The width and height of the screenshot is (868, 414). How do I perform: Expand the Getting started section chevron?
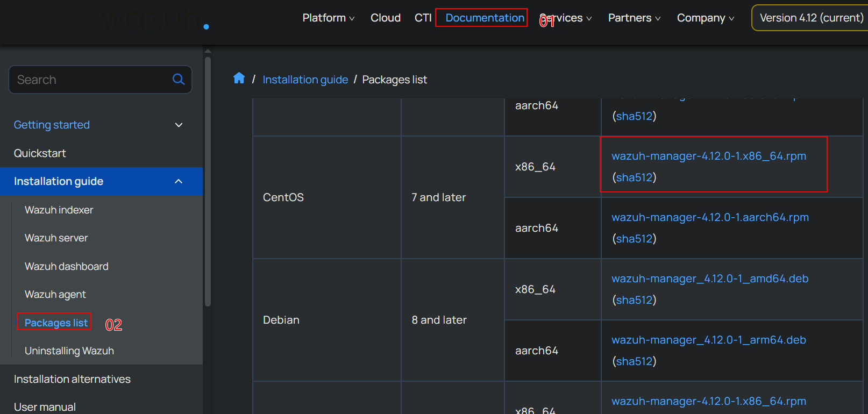pos(179,125)
